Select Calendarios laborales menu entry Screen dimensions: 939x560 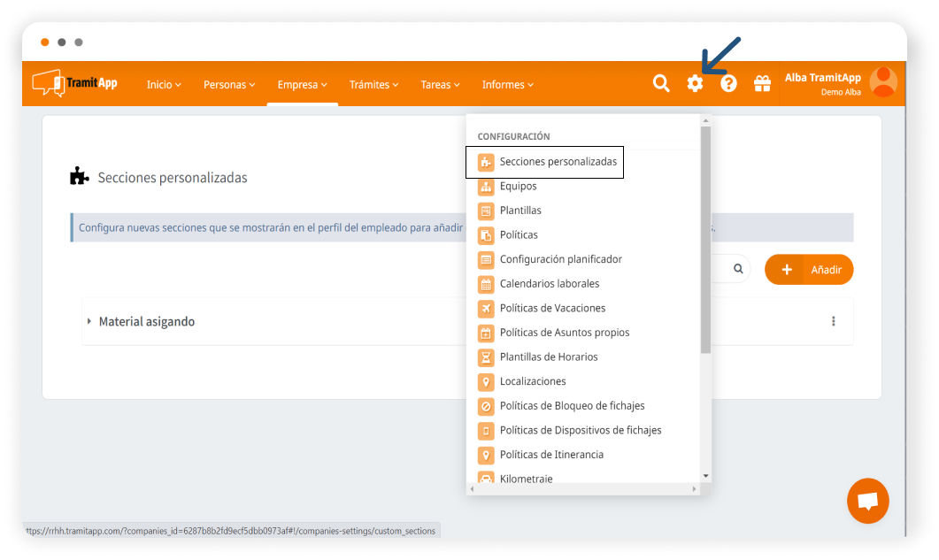tap(549, 284)
